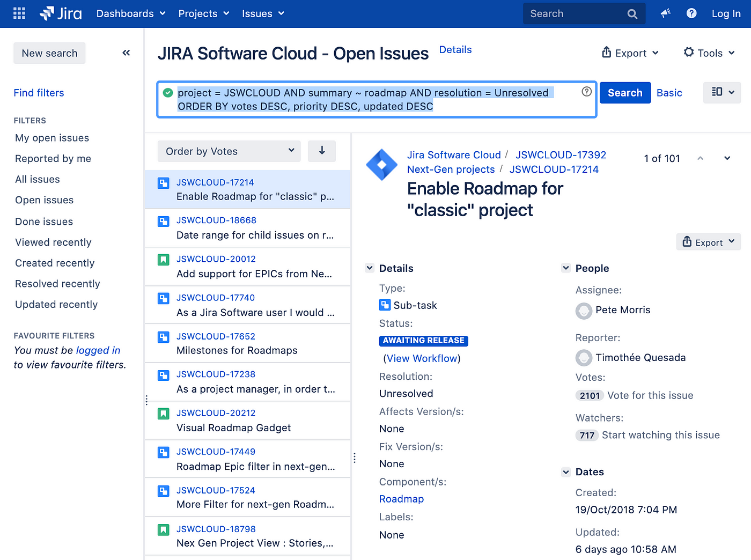Open the app switcher grid icon
751x560 pixels.
click(19, 13)
